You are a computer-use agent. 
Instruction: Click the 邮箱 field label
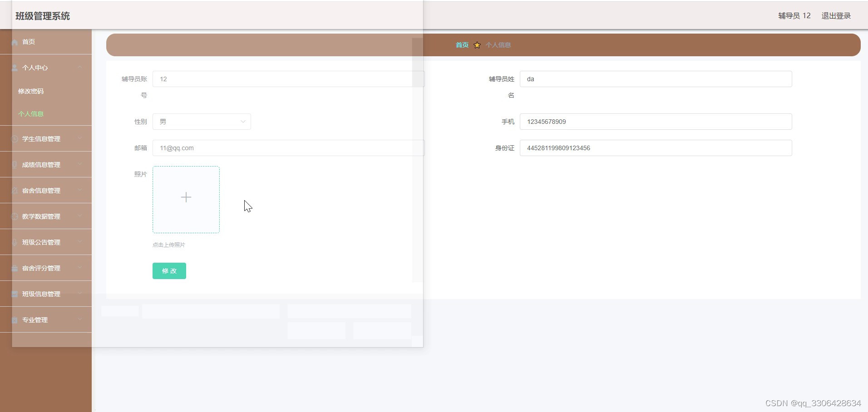(x=141, y=148)
